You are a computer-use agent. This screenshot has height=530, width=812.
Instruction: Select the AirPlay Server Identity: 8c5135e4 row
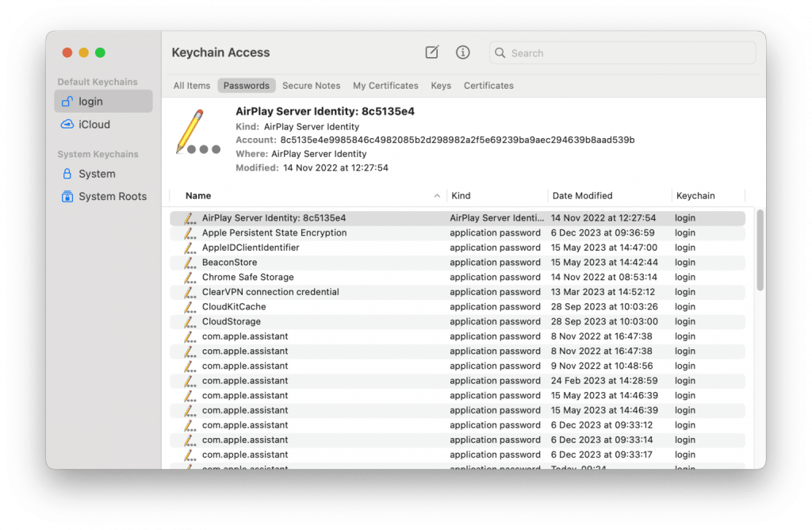click(458, 218)
